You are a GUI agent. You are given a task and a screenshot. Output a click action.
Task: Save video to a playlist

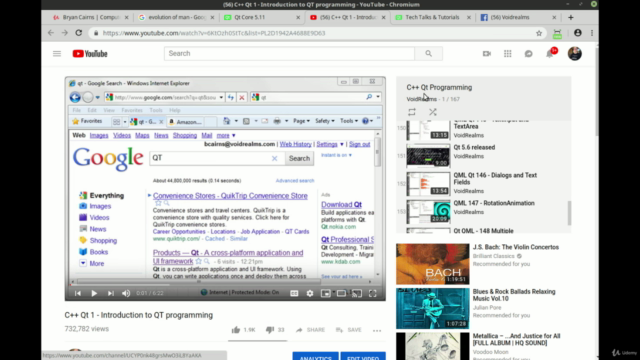(349, 330)
